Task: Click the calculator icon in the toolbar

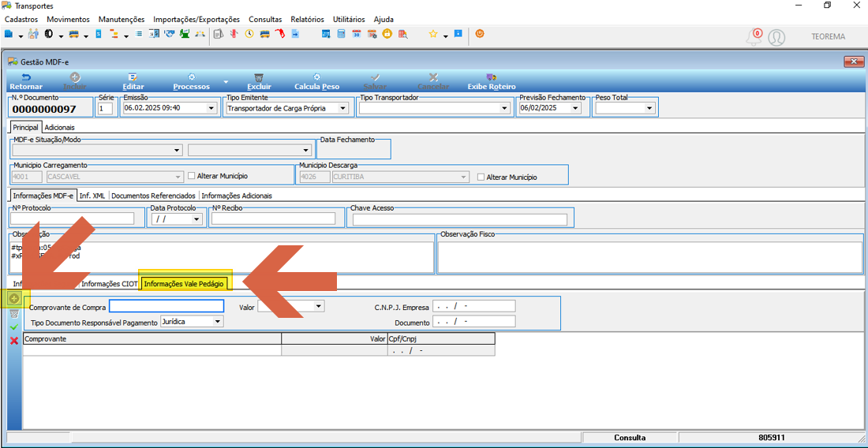Action: click(342, 34)
